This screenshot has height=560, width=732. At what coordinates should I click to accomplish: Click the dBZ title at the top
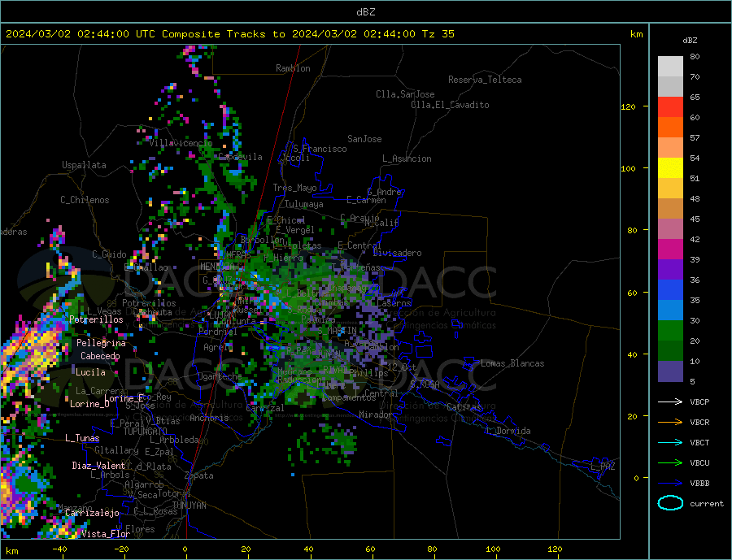coord(365,12)
